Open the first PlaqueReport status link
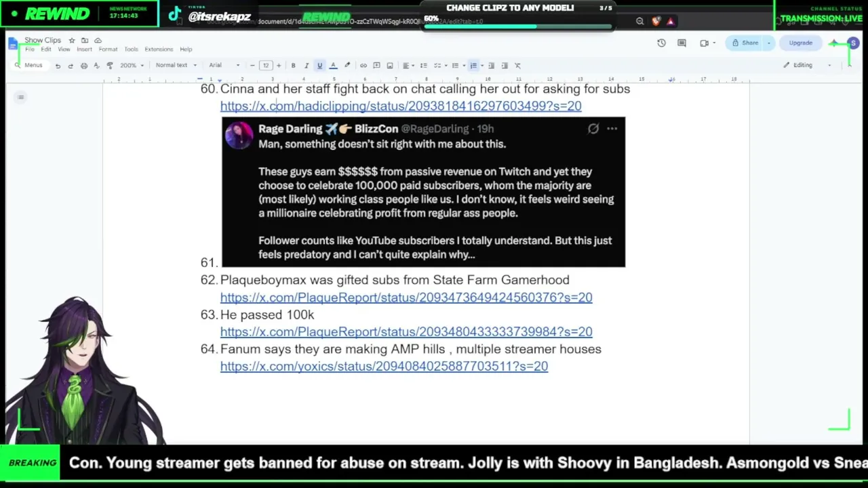 tap(406, 297)
